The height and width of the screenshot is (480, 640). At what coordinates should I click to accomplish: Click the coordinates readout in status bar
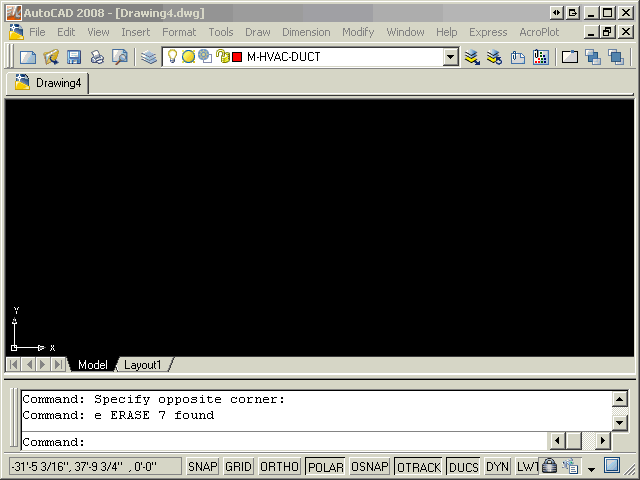[x=95, y=466]
